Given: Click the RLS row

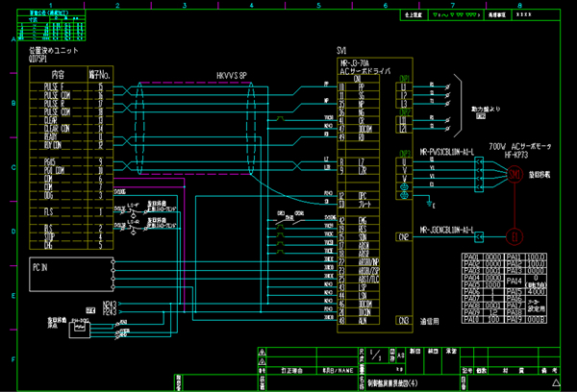Looking at the screenshot, I should pos(71,229).
